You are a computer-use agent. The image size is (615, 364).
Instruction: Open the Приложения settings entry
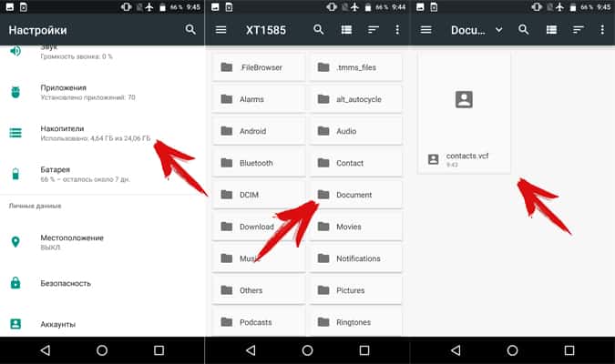tap(102, 93)
